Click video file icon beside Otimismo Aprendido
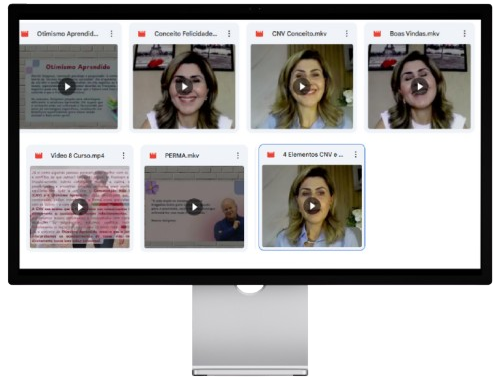Screen dimensions: 500x383 coord(25,34)
